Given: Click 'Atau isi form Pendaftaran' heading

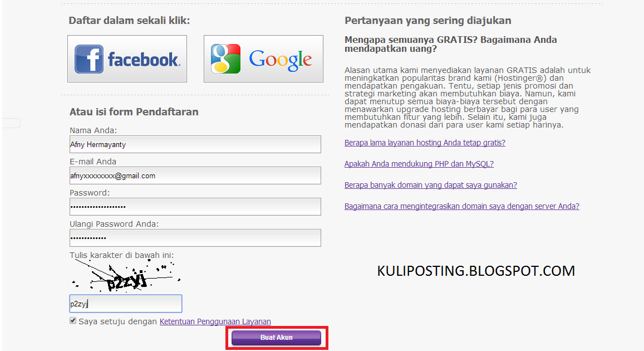Looking at the screenshot, I should 134,112.
